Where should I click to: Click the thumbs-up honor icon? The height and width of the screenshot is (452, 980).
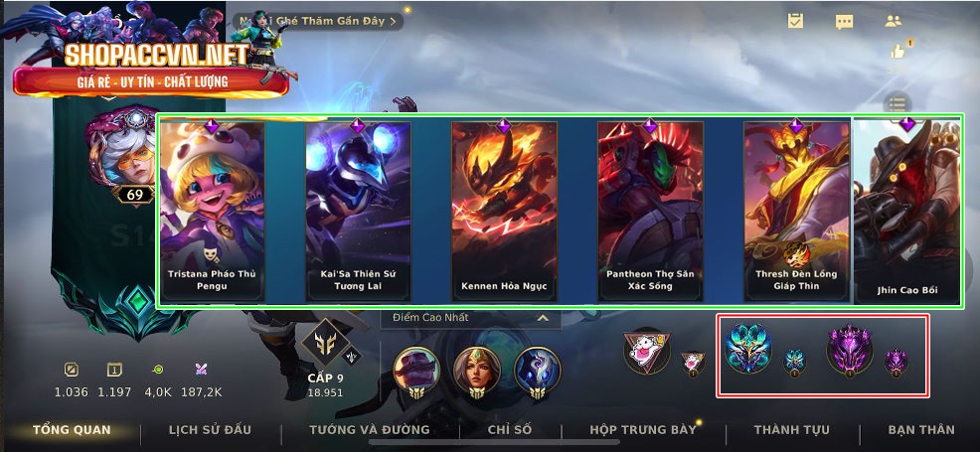[x=898, y=52]
